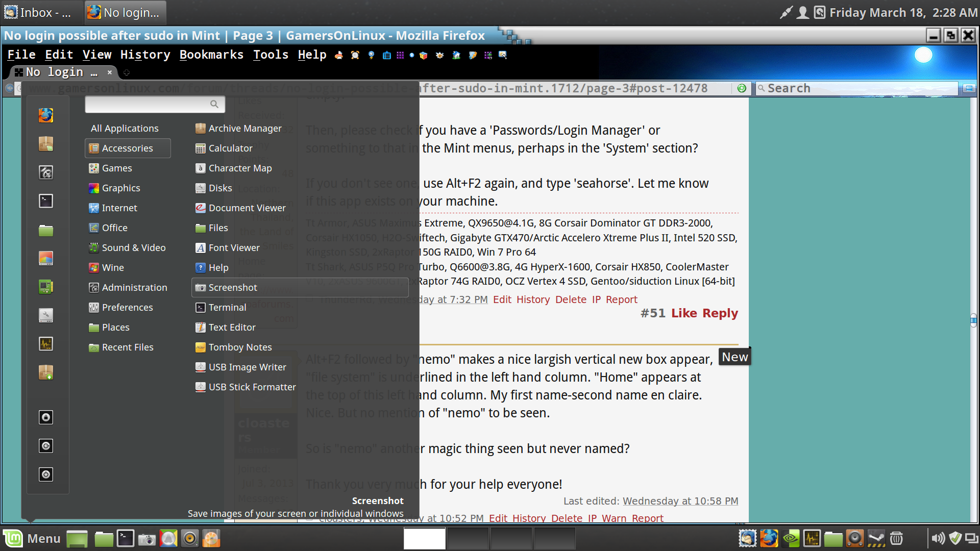980x551 pixels.
Task: Open Terminal from the menu favorites sidebar
Action: pos(46,201)
